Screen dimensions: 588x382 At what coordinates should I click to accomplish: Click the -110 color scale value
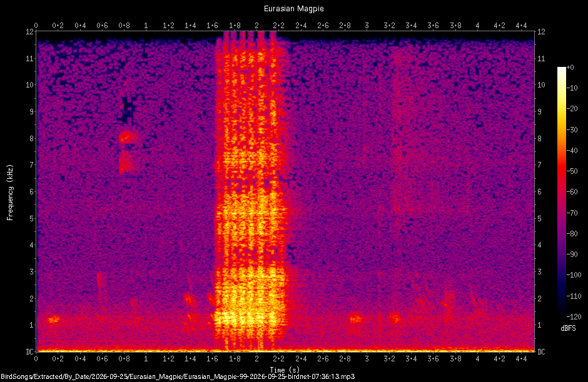[x=574, y=296]
